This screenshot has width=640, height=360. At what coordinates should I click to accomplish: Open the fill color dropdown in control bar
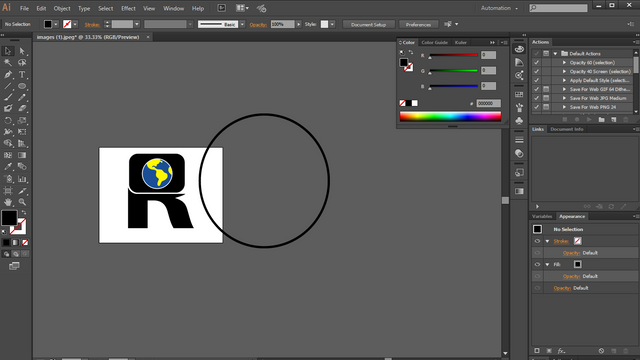pyautogui.click(x=56, y=24)
